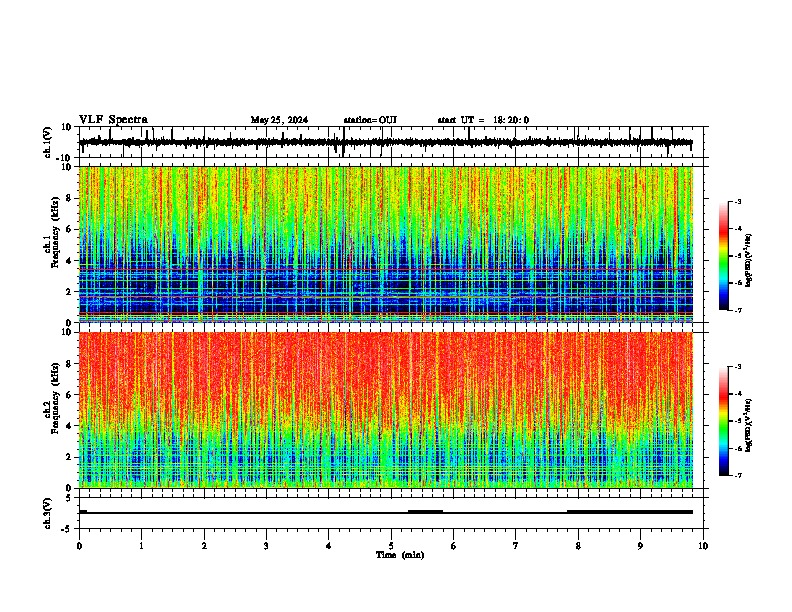
Task: Click time axis tick label "2"
Action: 204,546
